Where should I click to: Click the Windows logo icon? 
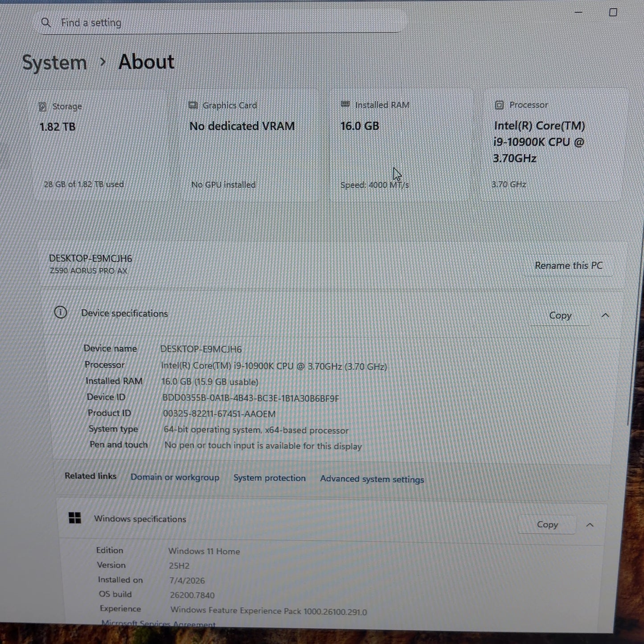click(75, 518)
